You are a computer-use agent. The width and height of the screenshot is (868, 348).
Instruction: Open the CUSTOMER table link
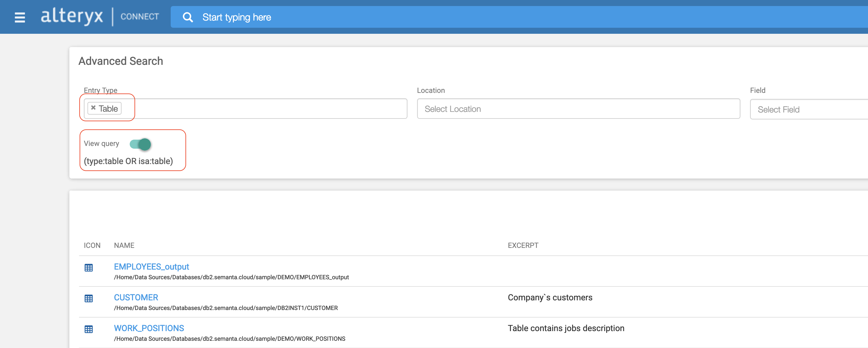pyautogui.click(x=136, y=297)
